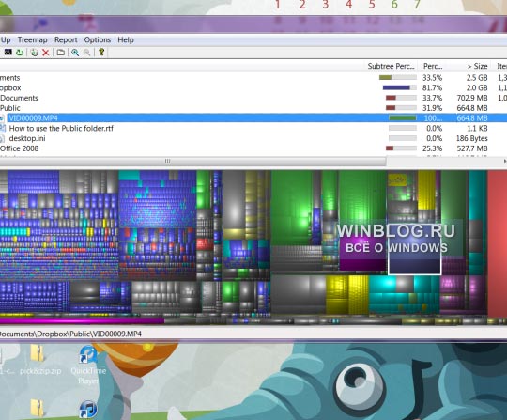The image size is (507, 420).
Task: Click the 186 Bytes size cell
Action: tap(471, 138)
